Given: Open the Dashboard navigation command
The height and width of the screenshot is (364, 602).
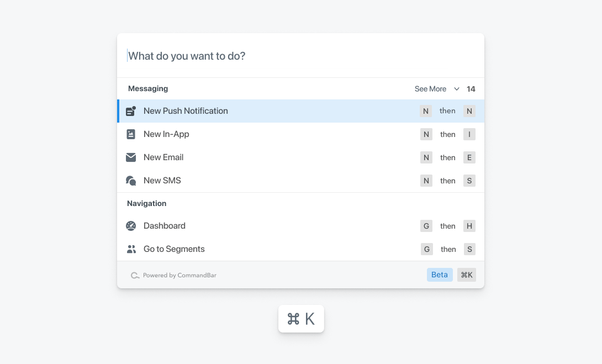Looking at the screenshot, I should (300, 226).
